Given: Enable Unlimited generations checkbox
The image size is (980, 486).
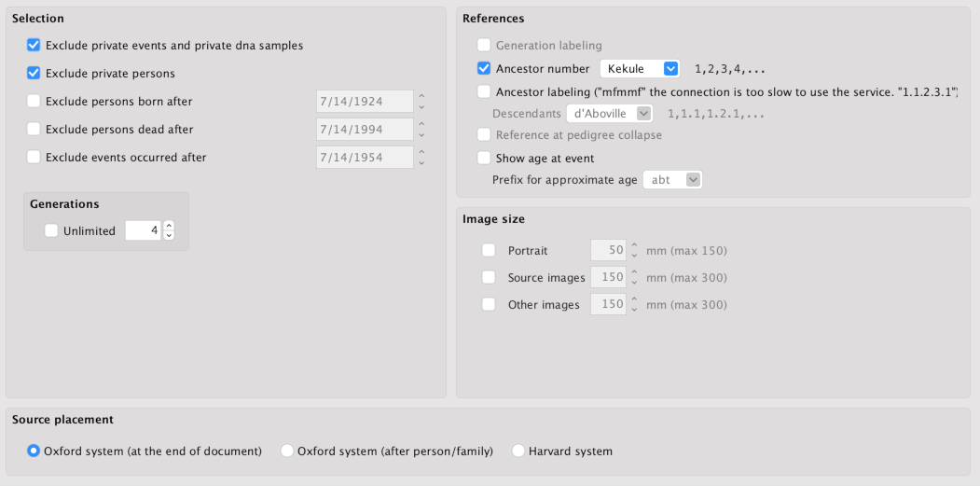Looking at the screenshot, I should click(x=51, y=230).
